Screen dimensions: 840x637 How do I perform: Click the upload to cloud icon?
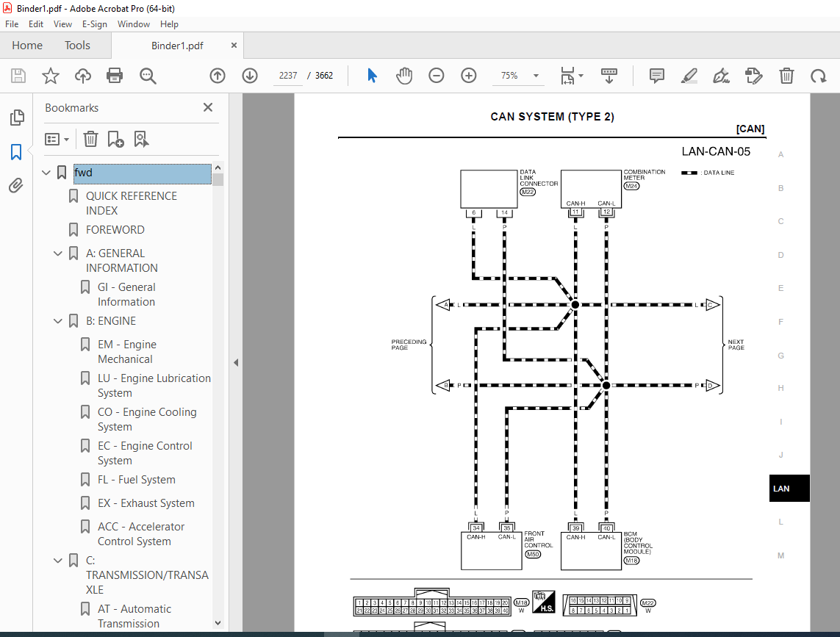(x=82, y=76)
